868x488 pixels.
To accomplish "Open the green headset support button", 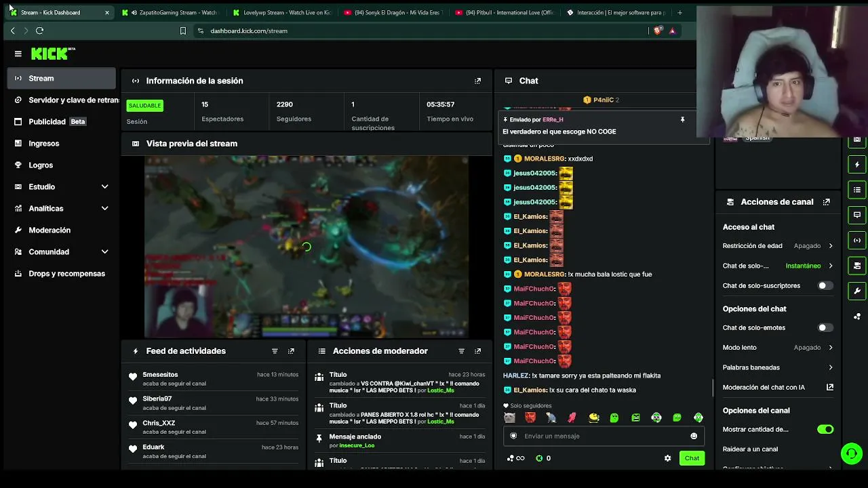I will point(851,453).
